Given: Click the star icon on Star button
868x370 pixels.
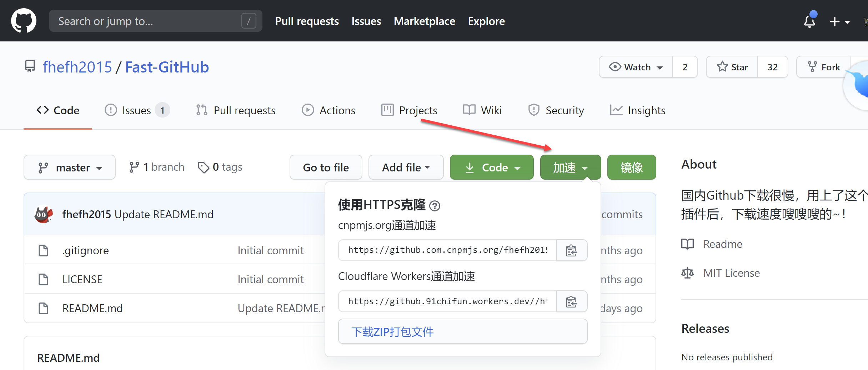Looking at the screenshot, I should [722, 66].
